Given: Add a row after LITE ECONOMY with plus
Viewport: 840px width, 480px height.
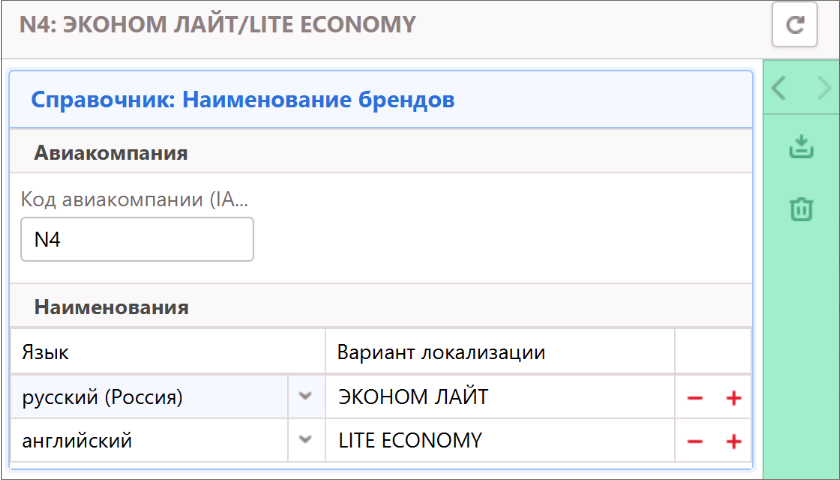Looking at the screenshot, I should pyautogui.click(x=733, y=441).
